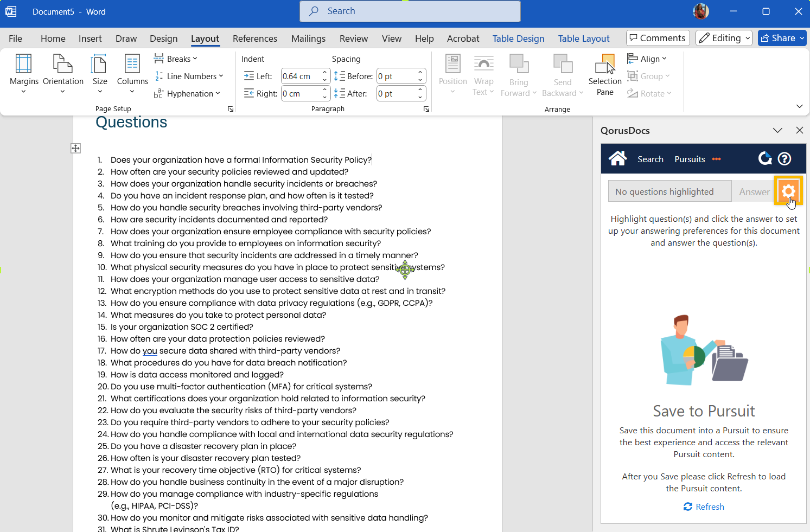This screenshot has width=810, height=532.
Task: Open the page Size options
Action: [x=100, y=73]
